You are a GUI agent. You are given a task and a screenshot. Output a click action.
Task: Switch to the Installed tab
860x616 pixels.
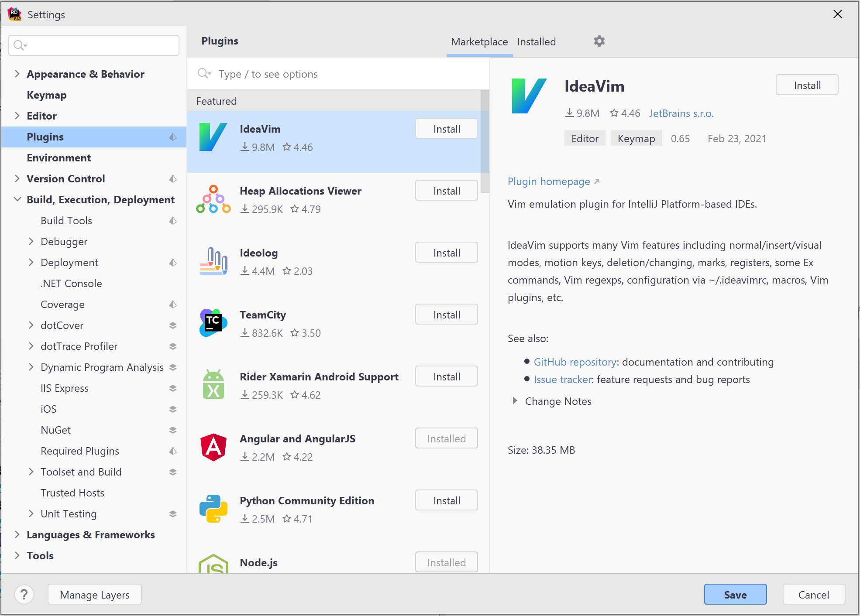click(536, 42)
